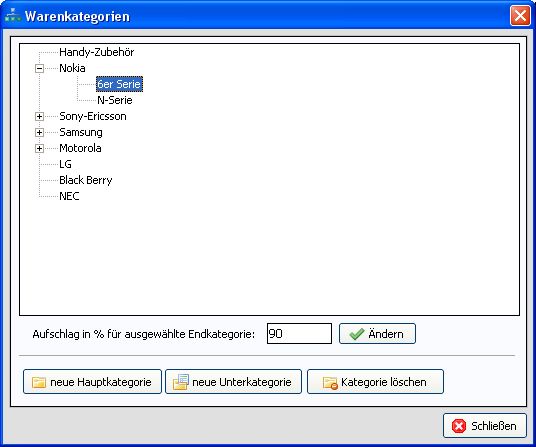Select the NEC category
Viewport: 536px width, 447px height.
tap(69, 196)
